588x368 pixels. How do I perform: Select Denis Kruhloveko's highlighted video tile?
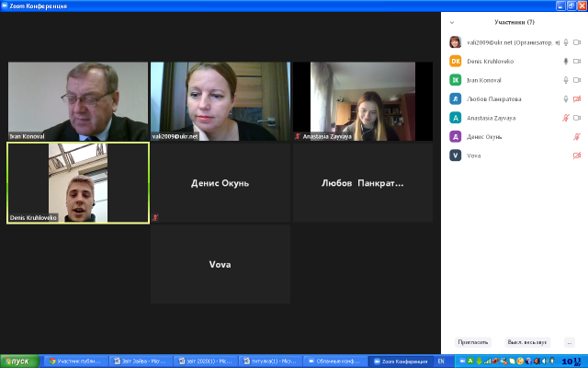coord(78,183)
